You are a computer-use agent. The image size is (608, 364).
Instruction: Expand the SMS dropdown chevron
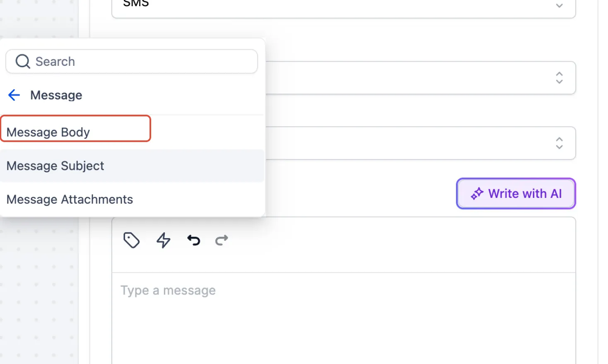(559, 5)
